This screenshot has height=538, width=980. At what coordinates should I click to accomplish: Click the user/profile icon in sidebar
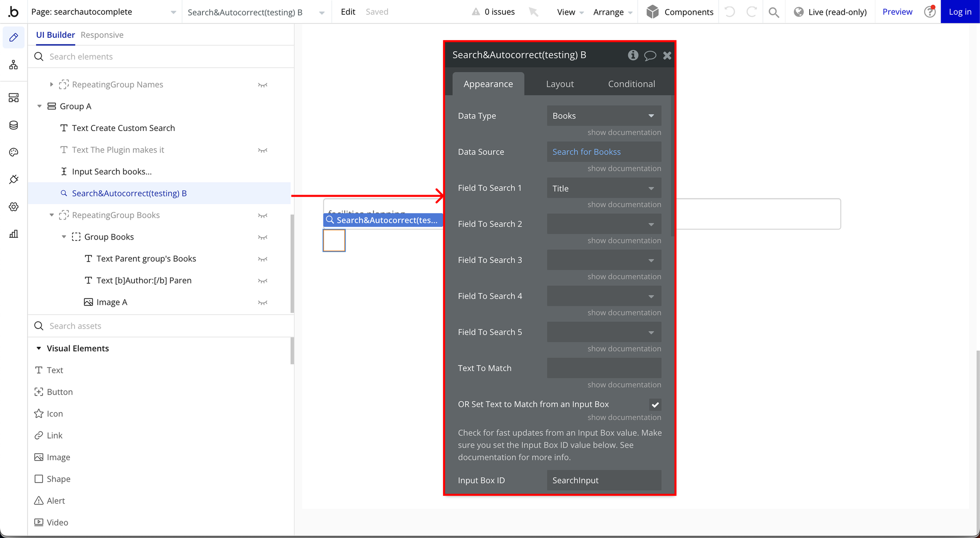tap(13, 64)
